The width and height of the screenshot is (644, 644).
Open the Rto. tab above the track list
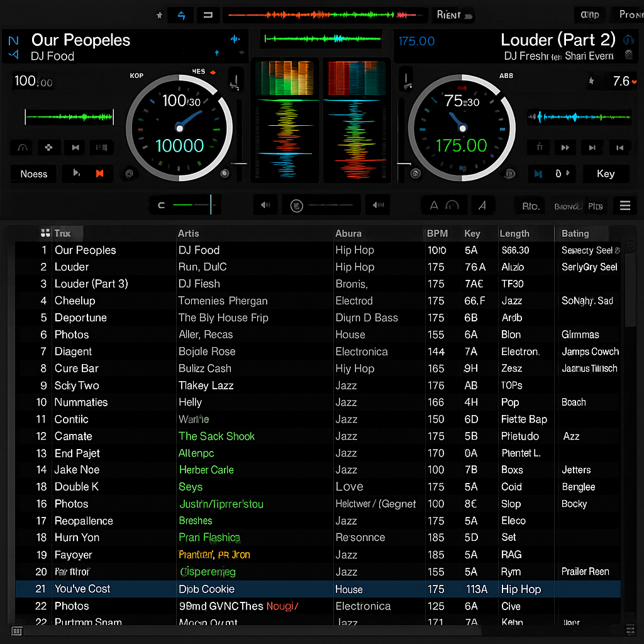(530, 206)
